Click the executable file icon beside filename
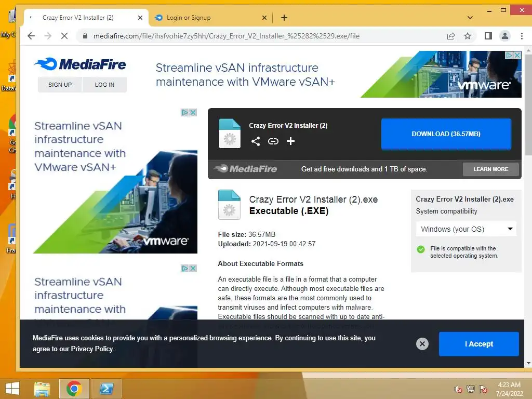Viewport: 532px width, 399px height. 229,205
